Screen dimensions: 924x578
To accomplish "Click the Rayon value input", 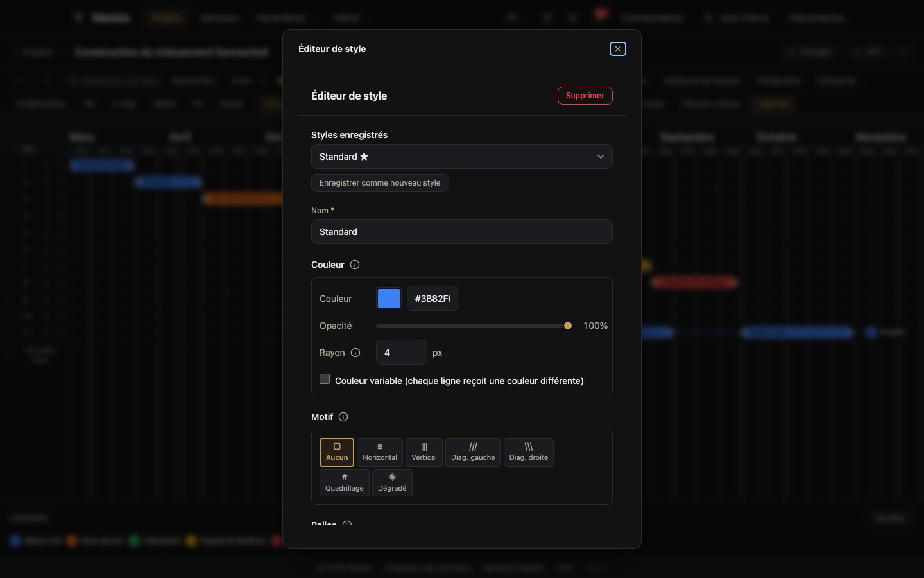I will (402, 353).
